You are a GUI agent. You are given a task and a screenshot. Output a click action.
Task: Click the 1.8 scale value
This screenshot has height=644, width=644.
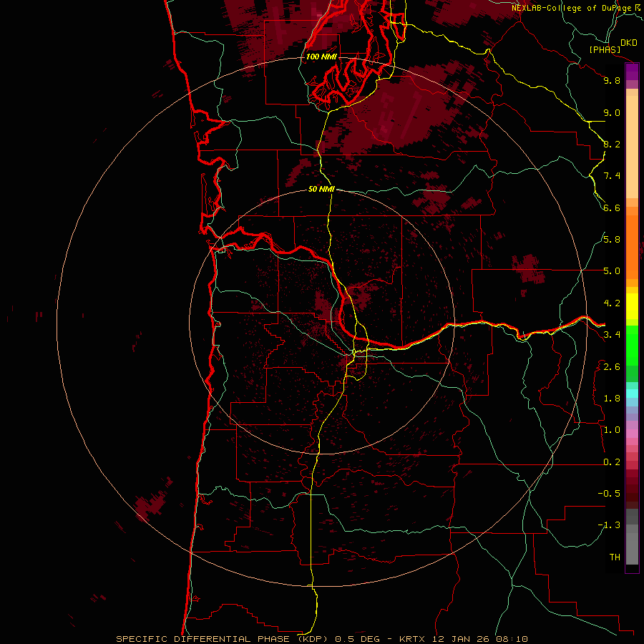612,399
